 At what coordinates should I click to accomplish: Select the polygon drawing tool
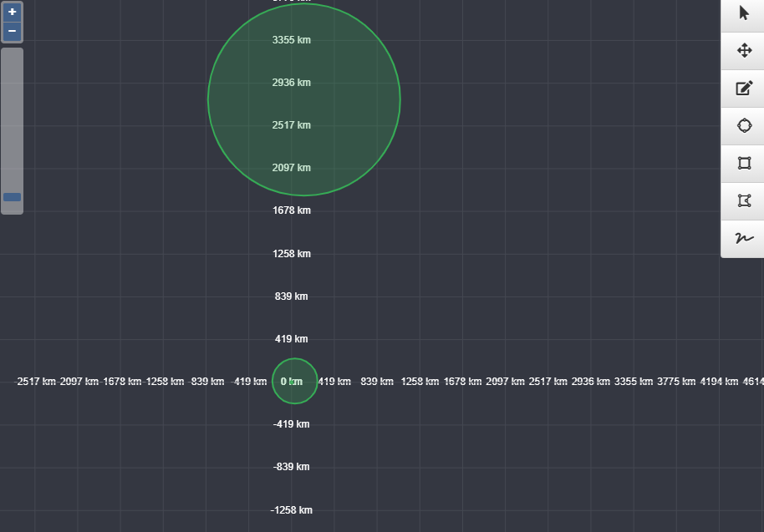(742, 200)
